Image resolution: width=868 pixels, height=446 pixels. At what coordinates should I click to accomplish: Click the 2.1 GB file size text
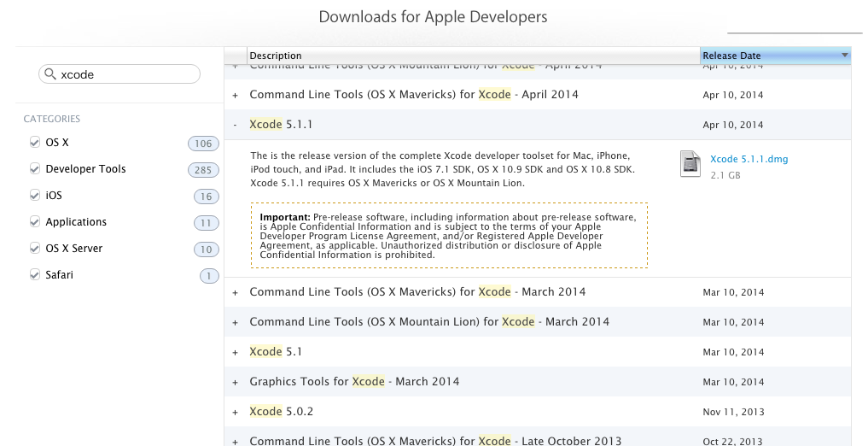click(x=725, y=175)
